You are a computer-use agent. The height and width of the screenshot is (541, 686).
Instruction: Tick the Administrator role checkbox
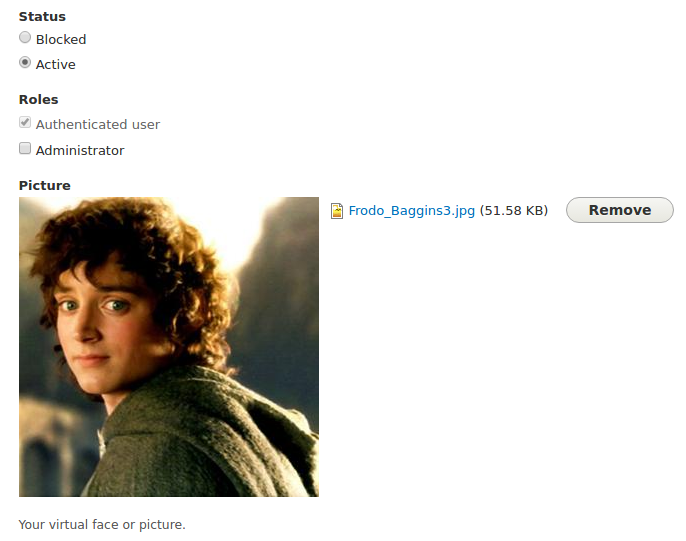click(25, 148)
